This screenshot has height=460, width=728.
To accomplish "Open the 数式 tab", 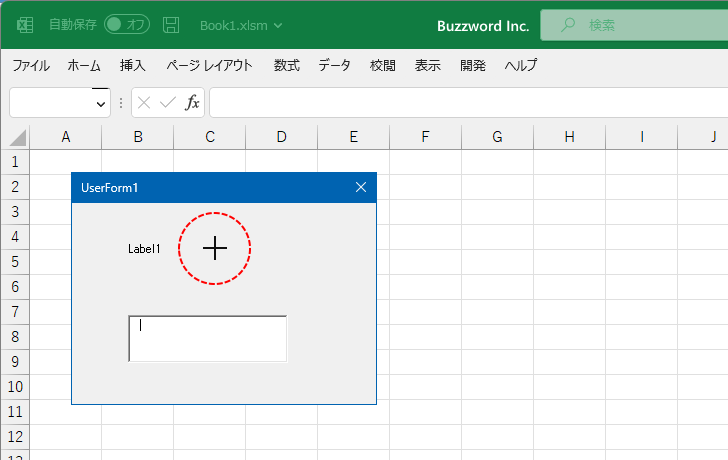I will click(x=286, y=65).
